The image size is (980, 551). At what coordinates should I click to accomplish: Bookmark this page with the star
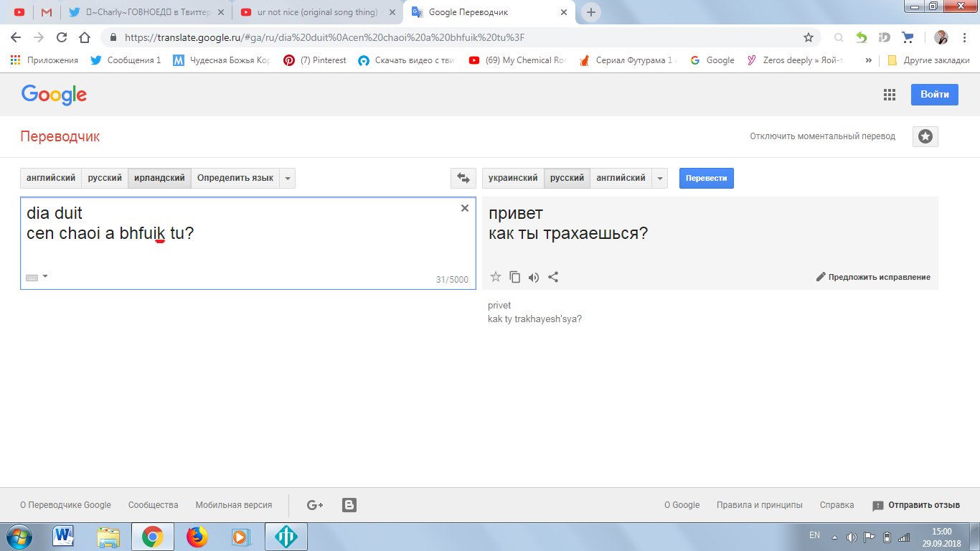(x=809, y=37)
